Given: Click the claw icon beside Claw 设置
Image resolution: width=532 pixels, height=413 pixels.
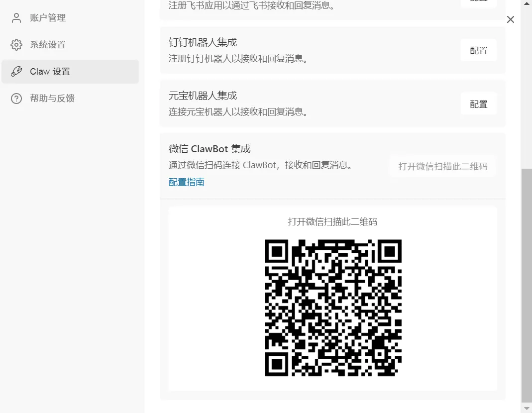Looking at the screenshot, I should [16, 72].
